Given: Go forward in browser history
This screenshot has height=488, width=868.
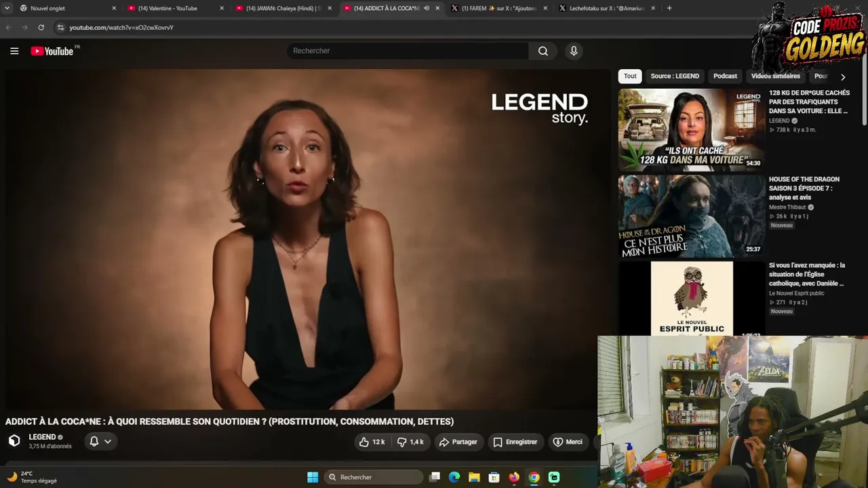Looking at the screenshot, I should pyautogui.click(x=25, y=27).
